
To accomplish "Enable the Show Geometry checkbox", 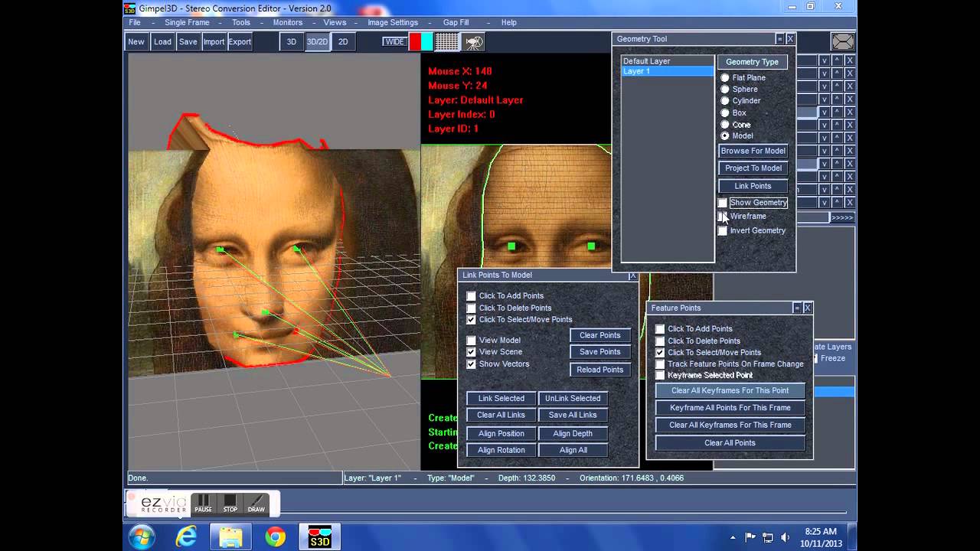I will coord(722,203).
